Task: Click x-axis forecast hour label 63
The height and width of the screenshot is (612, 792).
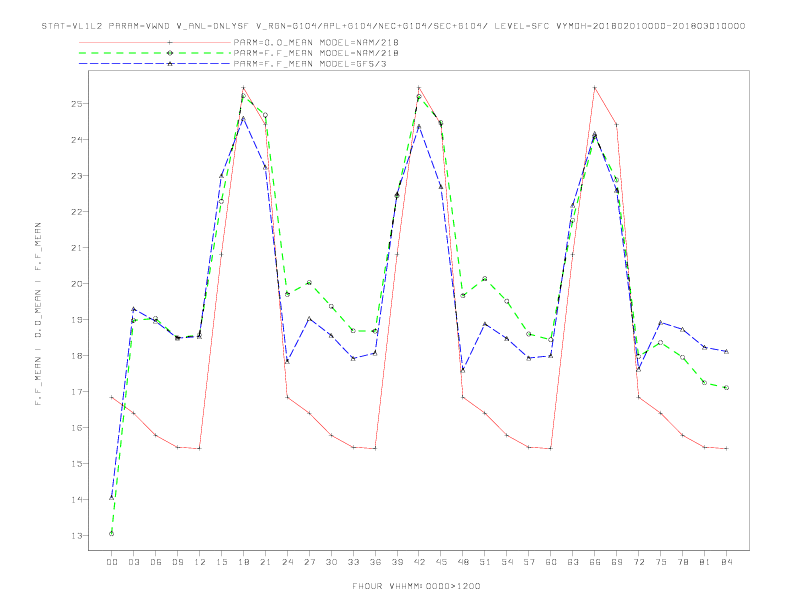Action: [573, 562]
